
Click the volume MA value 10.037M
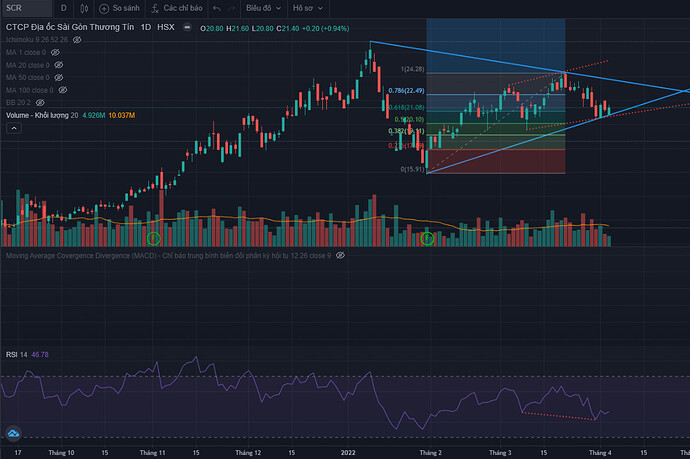tap(121, 115)
